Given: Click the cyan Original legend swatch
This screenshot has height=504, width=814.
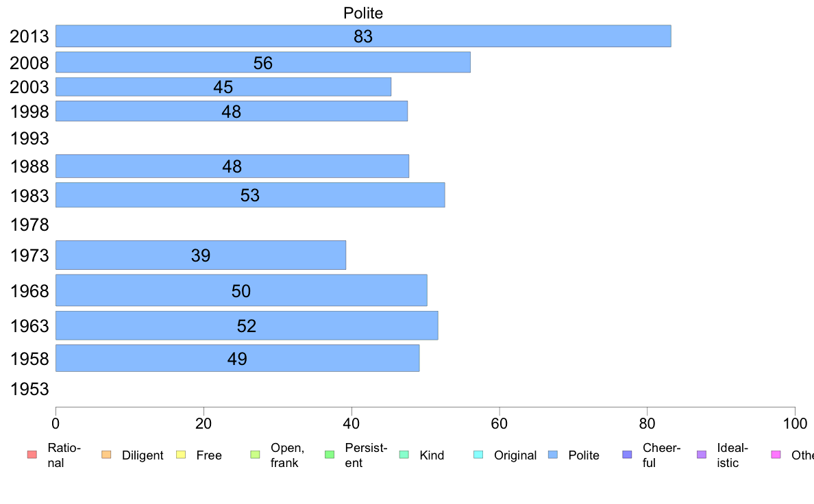Looking at the screenshot, I should coord(479,455).
